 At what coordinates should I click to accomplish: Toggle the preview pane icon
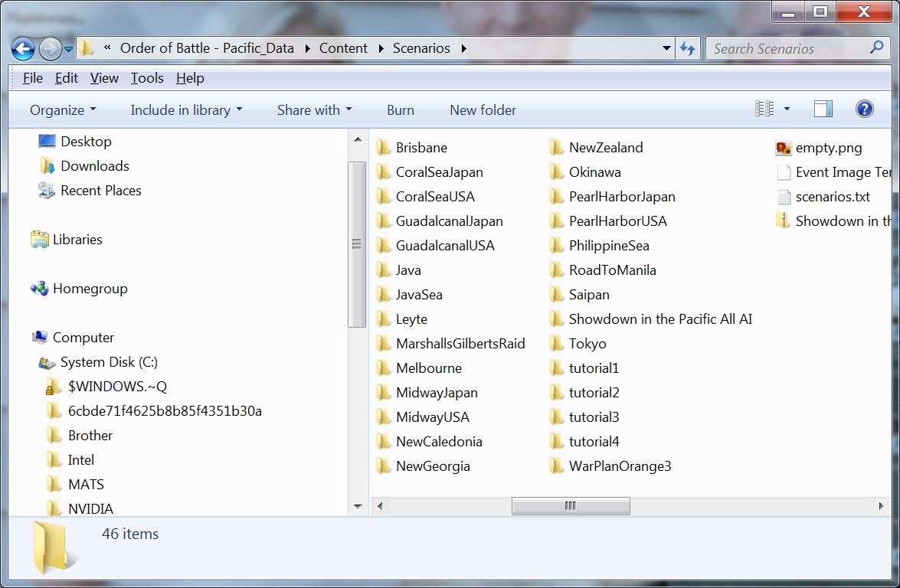tap(823, 109)
